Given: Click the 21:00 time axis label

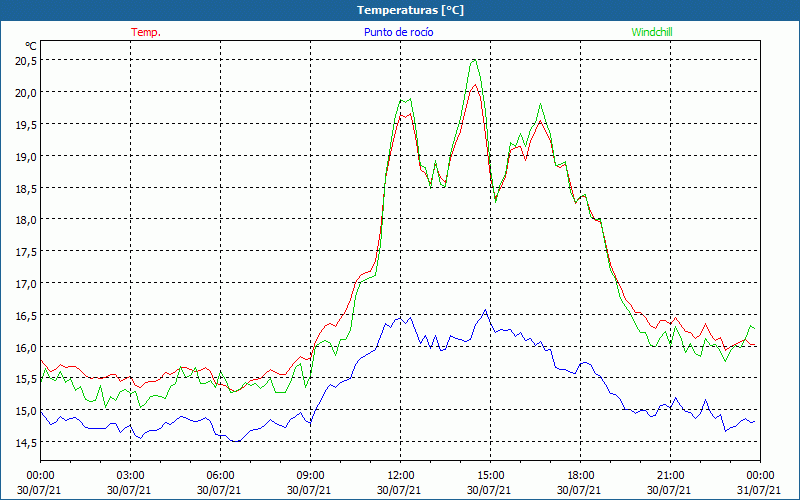Looking at the screenshot, I should [670, 476].
